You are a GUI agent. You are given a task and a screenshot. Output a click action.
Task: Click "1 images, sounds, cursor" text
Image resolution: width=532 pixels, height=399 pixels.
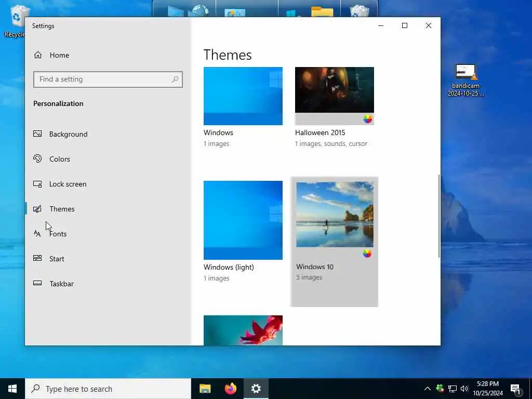click(331, 144)
